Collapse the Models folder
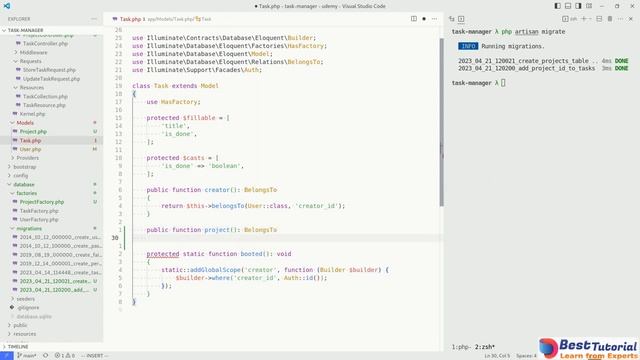Image resolution: width=640 pixels, height=360 pixels. (25, 123)
